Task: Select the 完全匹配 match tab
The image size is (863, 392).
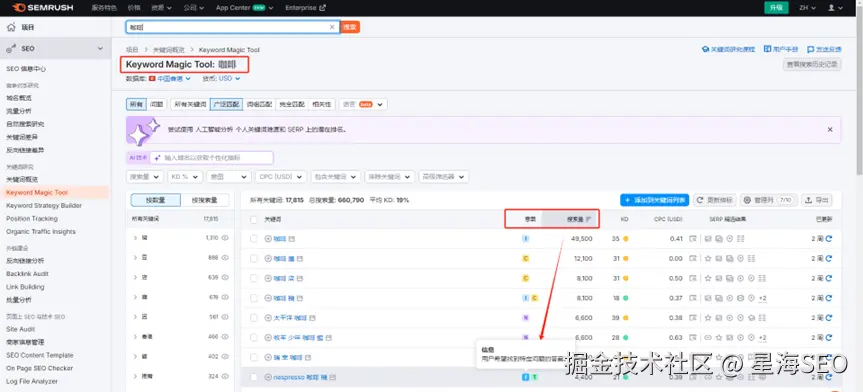Action: coord(291,104)
